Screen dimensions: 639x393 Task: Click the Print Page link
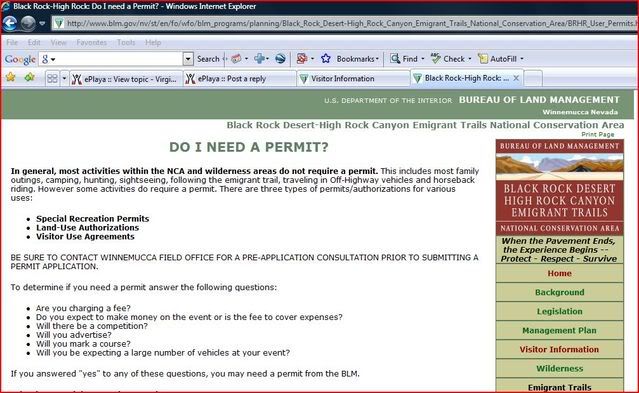coord(597,134)
